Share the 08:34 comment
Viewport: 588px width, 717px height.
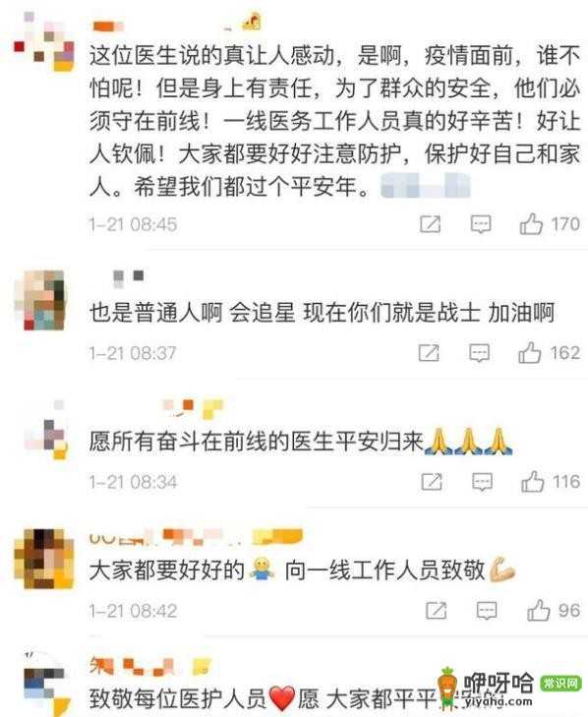[x=432, y=482]
